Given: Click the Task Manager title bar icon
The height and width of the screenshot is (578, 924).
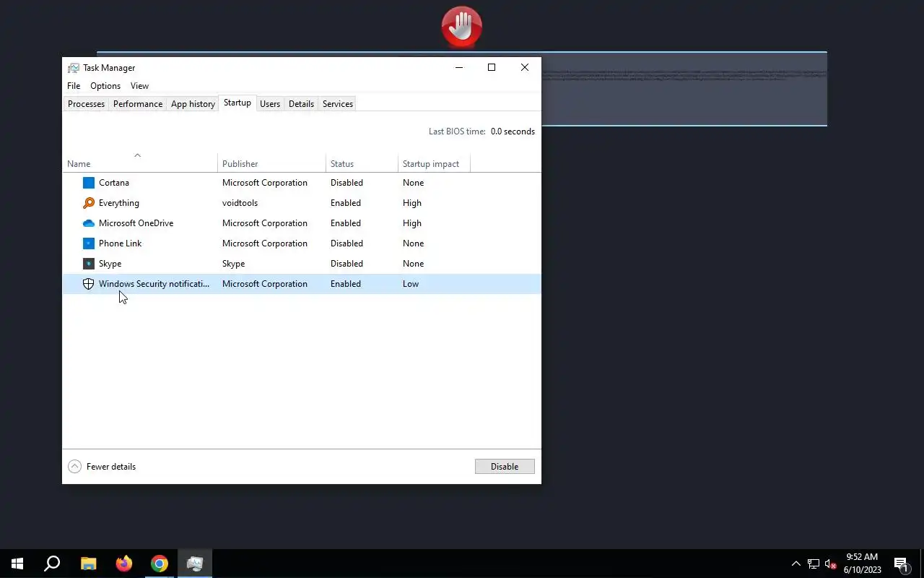Looking at the screenshot, I should (74, 68).
